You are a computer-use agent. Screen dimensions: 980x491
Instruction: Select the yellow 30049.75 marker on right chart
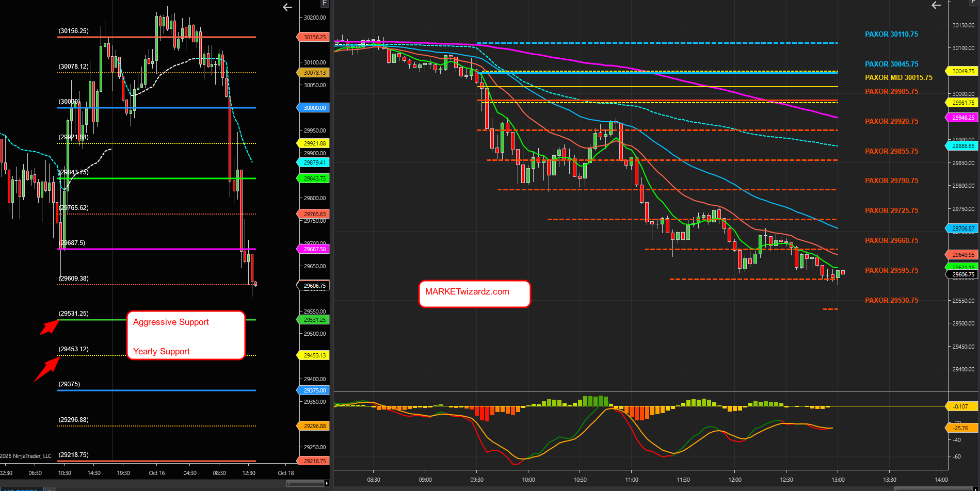[962, 71]
